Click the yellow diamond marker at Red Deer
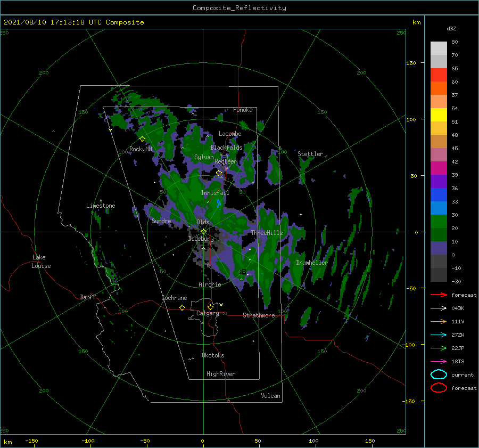 coord(219,173)
